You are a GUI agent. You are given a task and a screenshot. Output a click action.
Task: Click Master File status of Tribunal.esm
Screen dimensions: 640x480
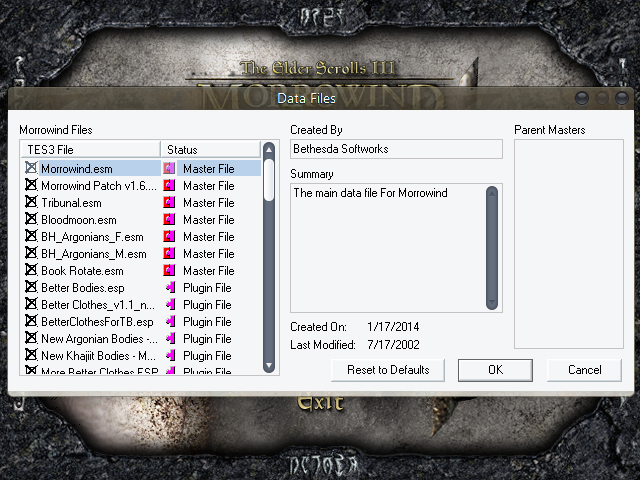209,203
